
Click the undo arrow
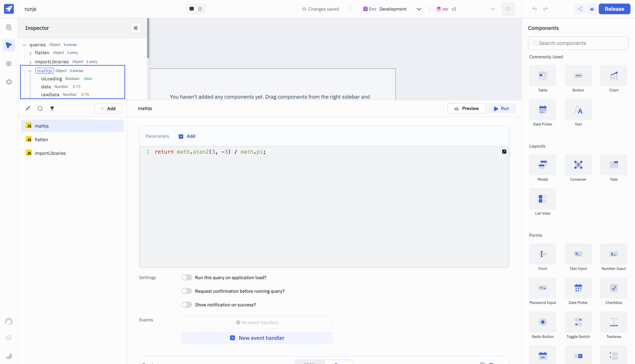click(x=534, y=9)
